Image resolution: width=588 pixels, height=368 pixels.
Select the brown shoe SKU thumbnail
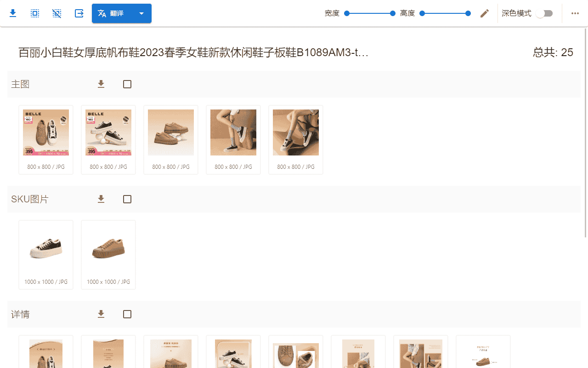pyautogui.click(x=108, y=247)
